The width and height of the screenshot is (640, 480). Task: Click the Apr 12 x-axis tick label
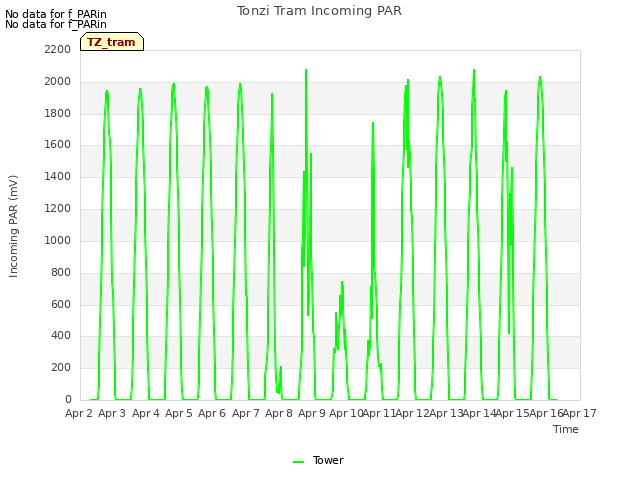click(x=412, y=413)
